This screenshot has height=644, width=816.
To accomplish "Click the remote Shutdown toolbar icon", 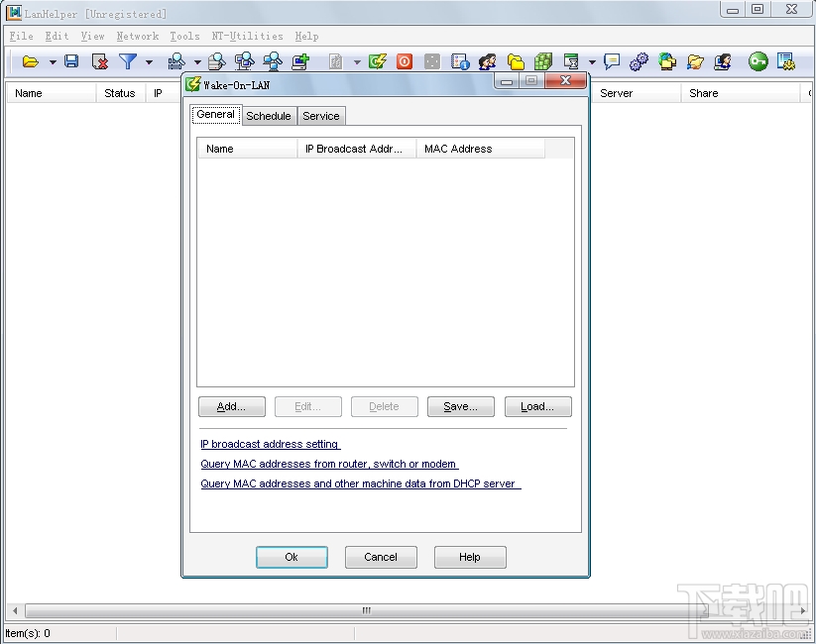I will [x=405, y=61].
